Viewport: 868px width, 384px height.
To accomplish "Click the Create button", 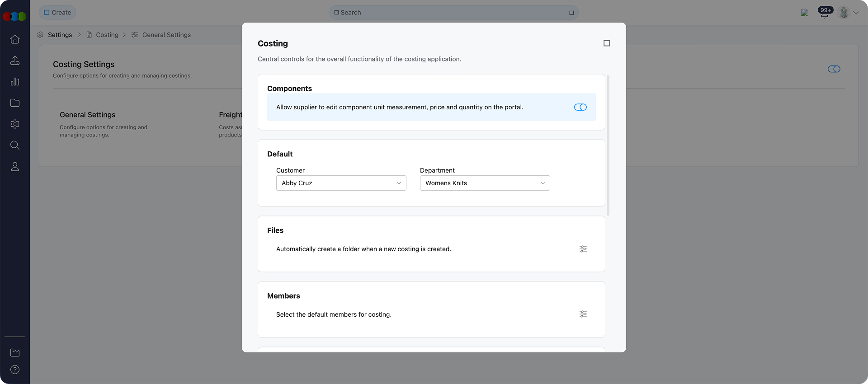I will click(x=57, y=13).
